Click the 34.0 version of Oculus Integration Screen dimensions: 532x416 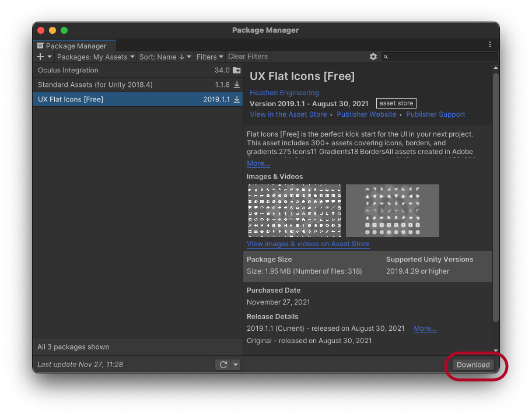coord(222,70)
